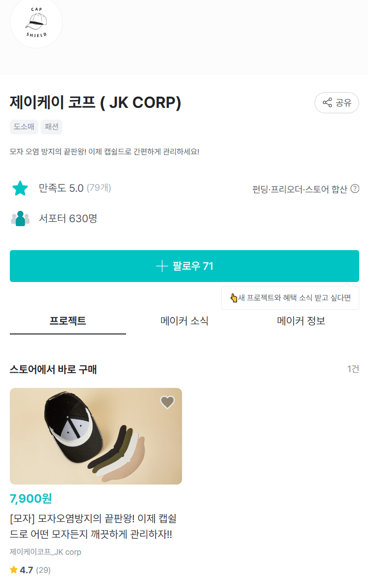Image resolution: width=368 pixels, height=588 pixels.
Task: Open the cap product thumbnail image
Action: tap(96, 436)
